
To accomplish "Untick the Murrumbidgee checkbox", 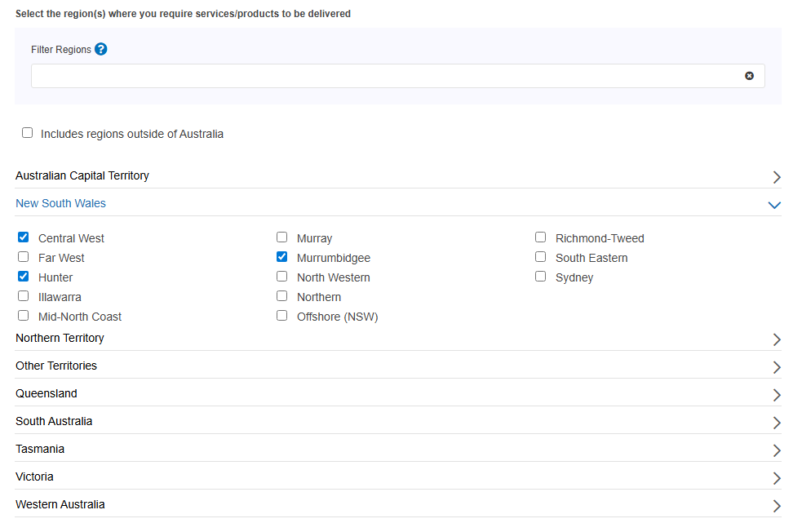I will click(x=281, y=257).
